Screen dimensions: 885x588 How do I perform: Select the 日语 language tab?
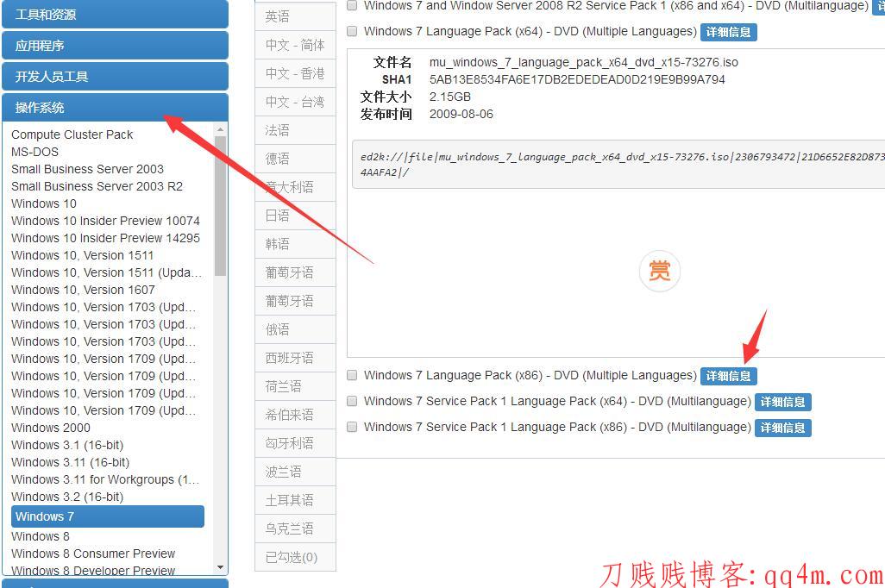(295, 216)
